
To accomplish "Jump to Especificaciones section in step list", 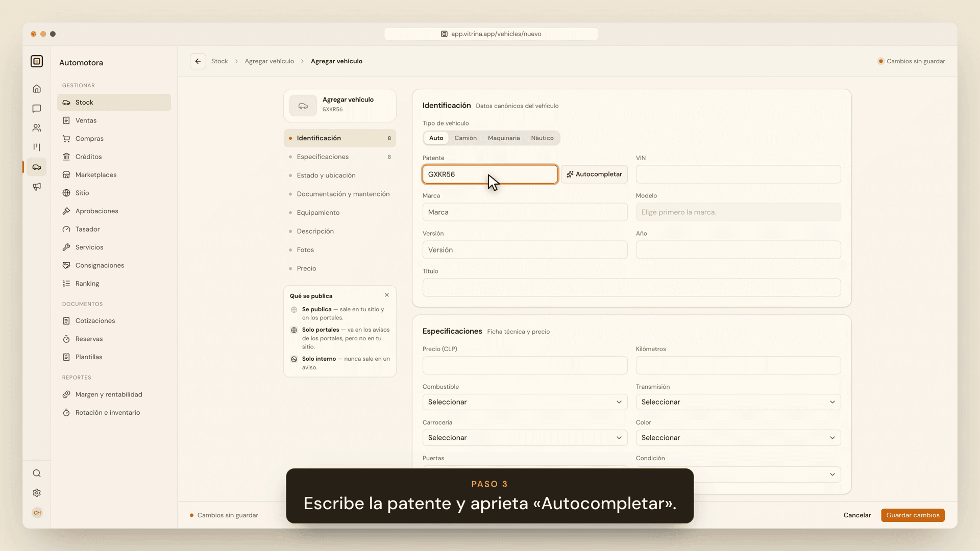I will pyautogui.click(x=340, y=157).
